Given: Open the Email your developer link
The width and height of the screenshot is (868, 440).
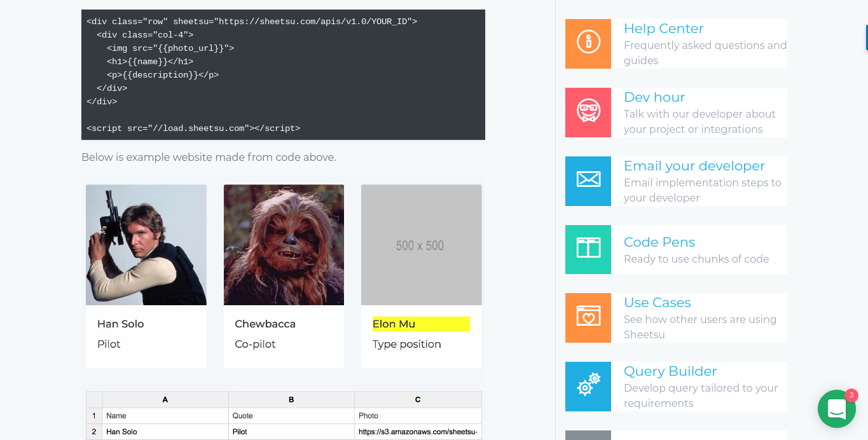Looking at the screenshot, I should (x=694, y=166).
